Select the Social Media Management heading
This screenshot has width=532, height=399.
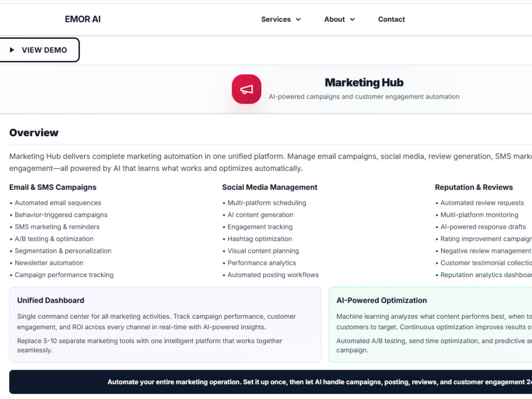pyautogui.click(x=270, y=187)
